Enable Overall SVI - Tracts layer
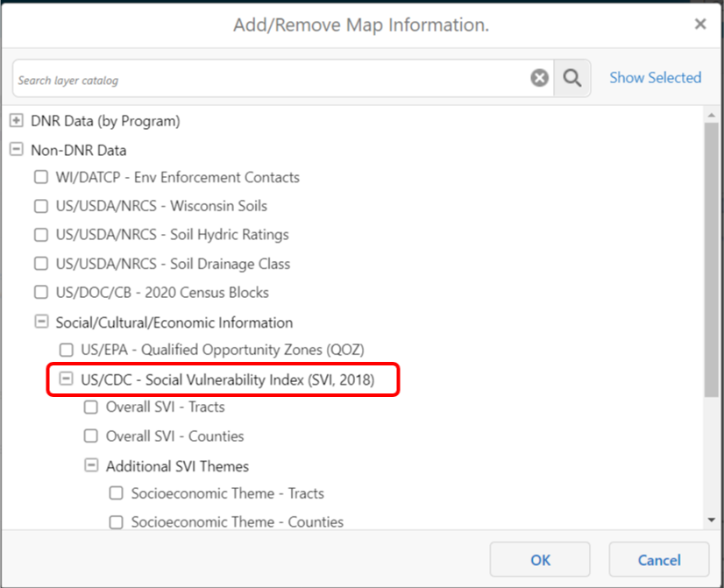This screenshot has height=588, width=724. pyautogui.click(x=91, y=407)
